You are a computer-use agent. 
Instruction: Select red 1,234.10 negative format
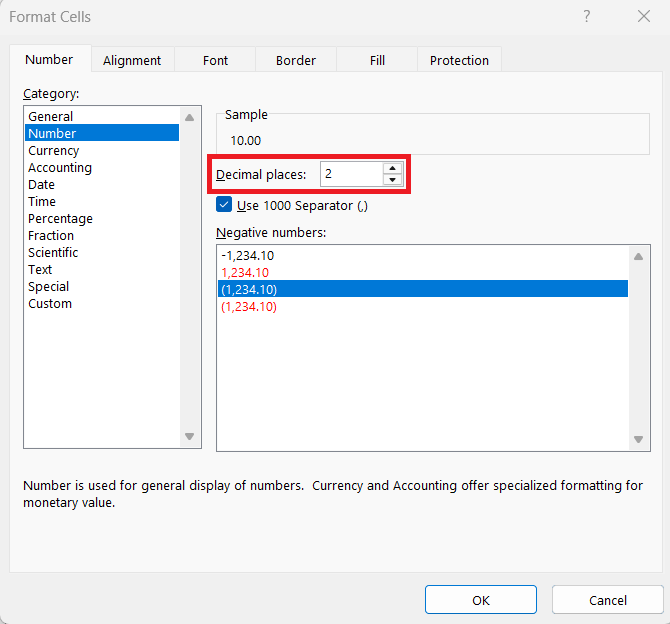[x=423, y=273]
